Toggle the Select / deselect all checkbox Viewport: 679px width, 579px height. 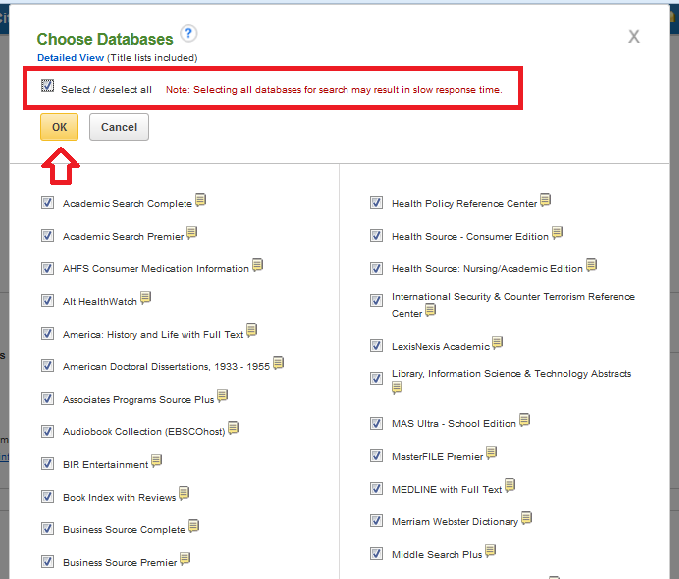coord(48,86)
